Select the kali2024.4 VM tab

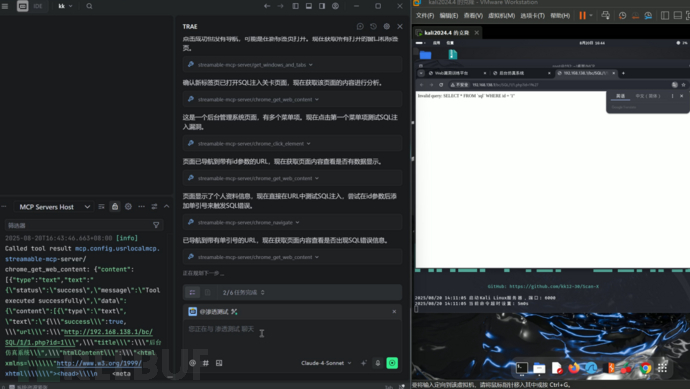pos(447,33)
